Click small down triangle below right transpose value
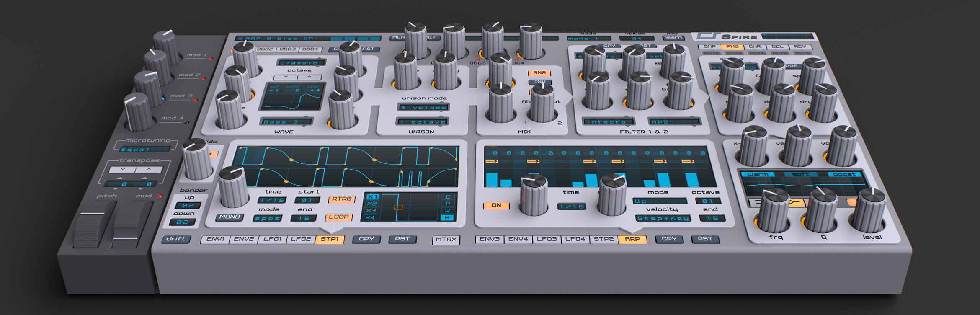The height and width of the screenshot is (315, 980). point(141,189)
